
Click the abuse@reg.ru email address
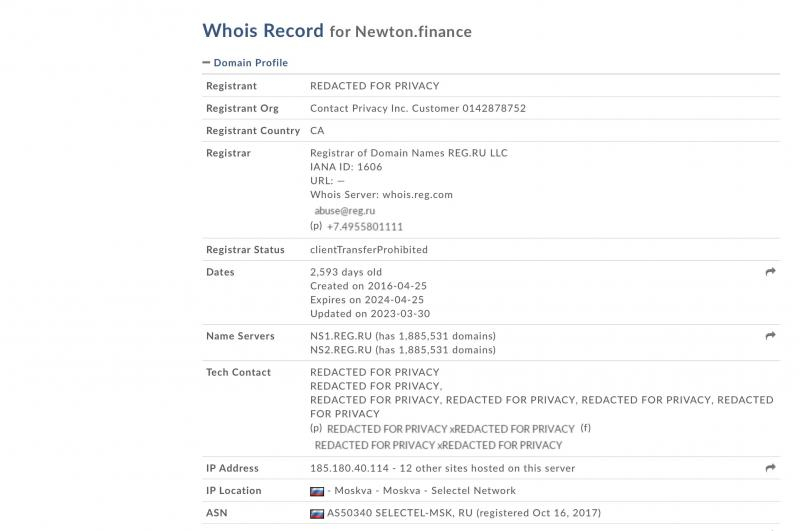(345, 211)
